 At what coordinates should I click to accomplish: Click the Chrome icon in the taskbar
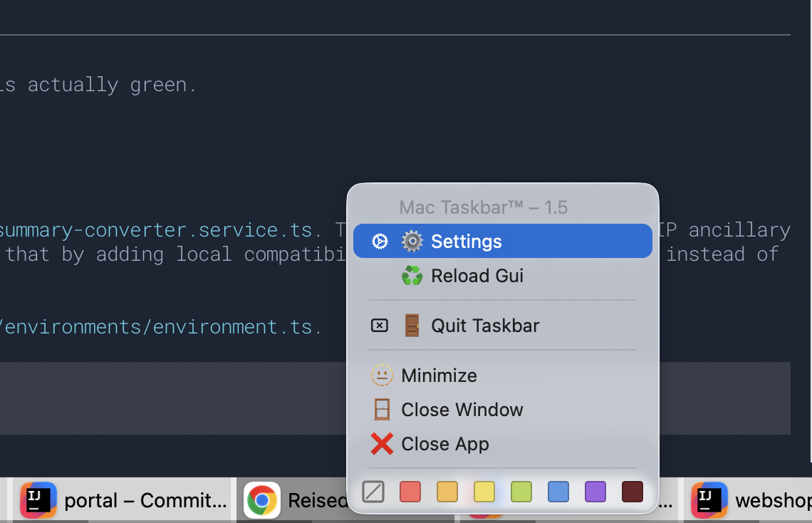(262, 500)
